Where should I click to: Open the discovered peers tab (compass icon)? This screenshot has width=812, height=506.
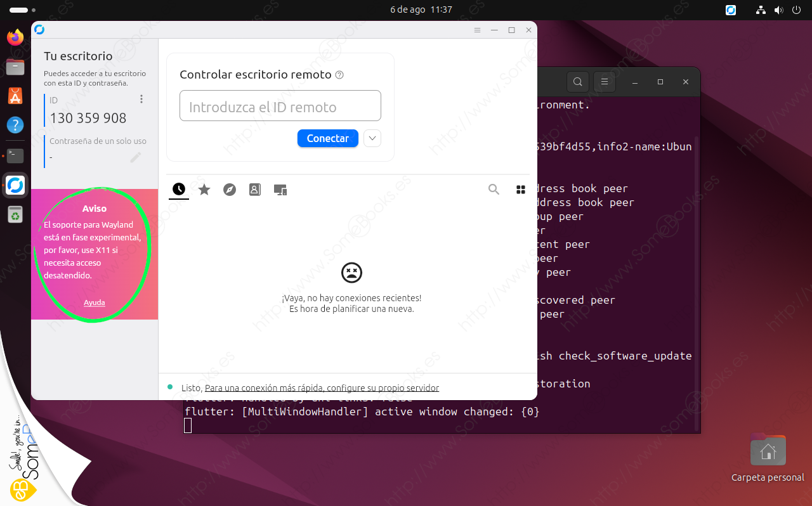[x=230, y=189]
